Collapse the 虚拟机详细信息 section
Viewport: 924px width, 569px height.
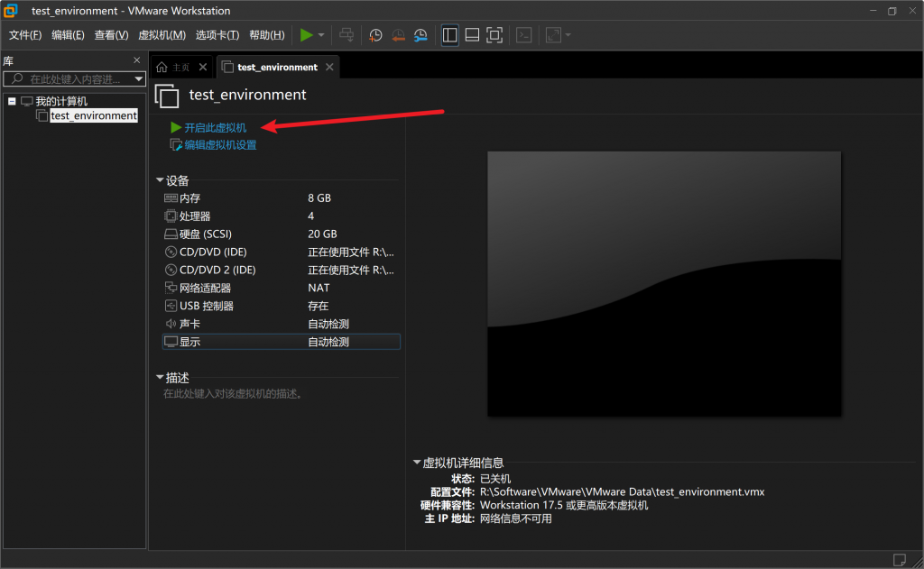point(417,463)
